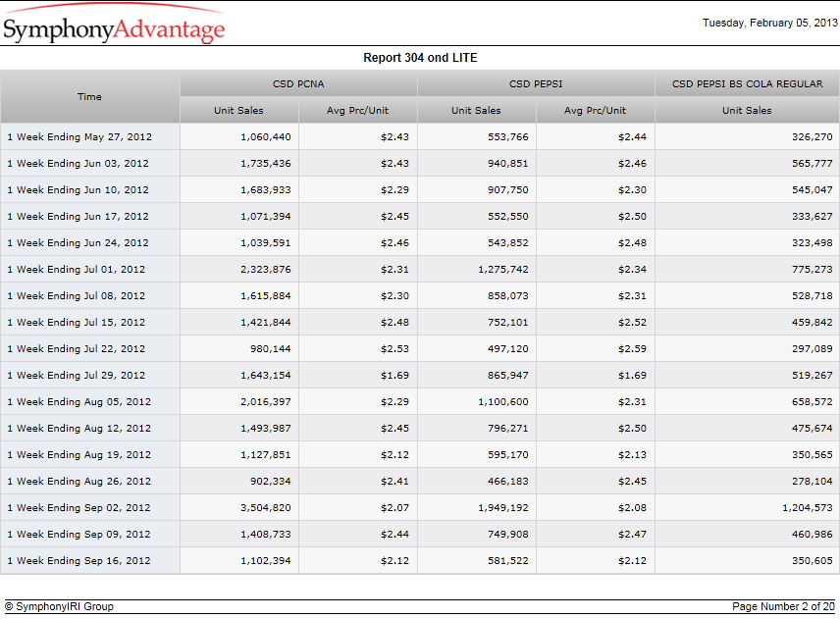This screenshot has width=840, height=619.
Task: Click PCNA unit sales value 902,334
Action: coord(271,482)
